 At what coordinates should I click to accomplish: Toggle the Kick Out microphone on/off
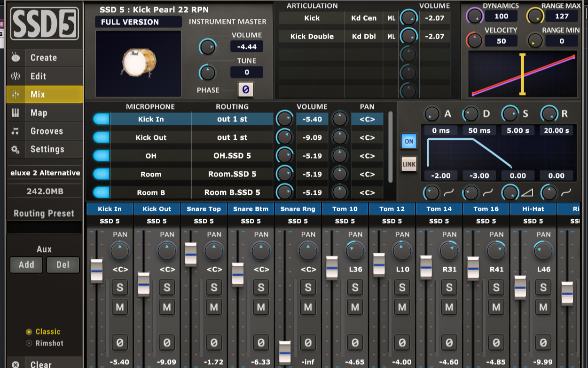pyautogui.click(x=101, y=137)
